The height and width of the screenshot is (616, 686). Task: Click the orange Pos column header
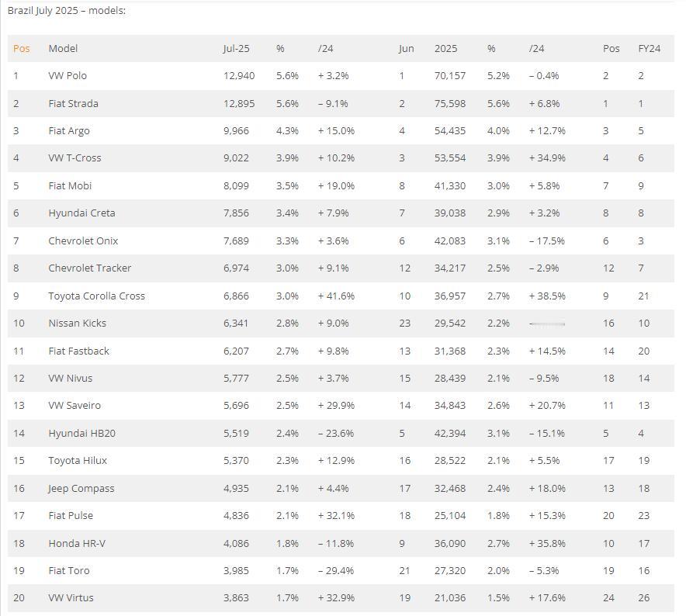click(x=22, y=49)
